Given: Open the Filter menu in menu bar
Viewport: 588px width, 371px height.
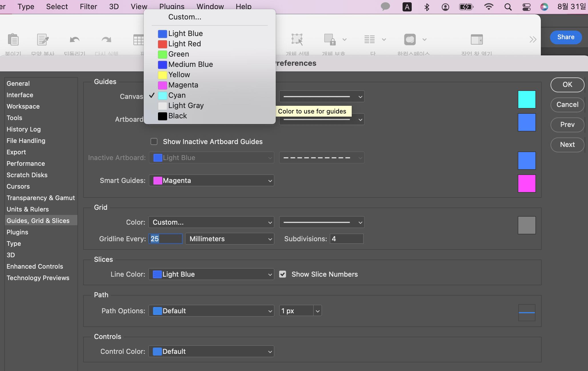Looking at the screenshot, I should point(88,7).
